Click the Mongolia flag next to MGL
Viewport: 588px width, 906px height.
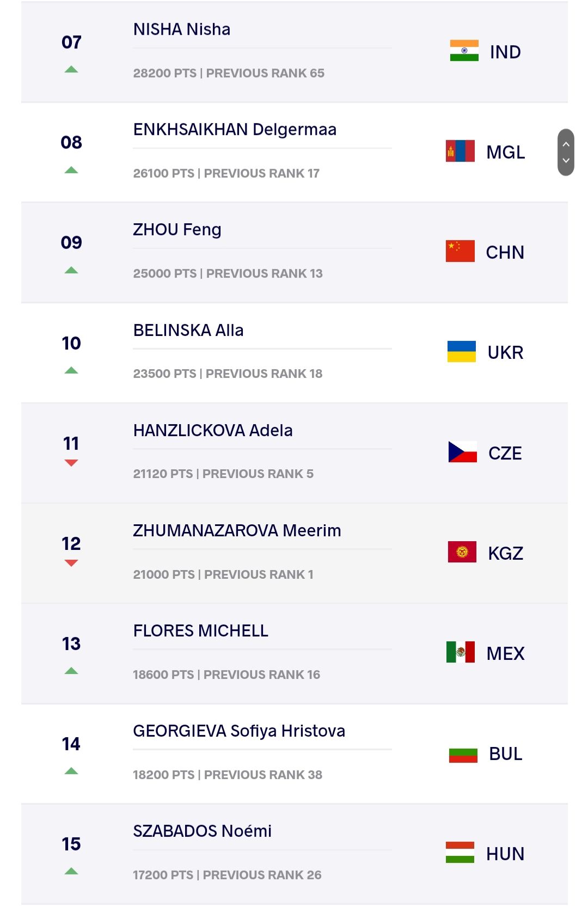tap(460, 151)
